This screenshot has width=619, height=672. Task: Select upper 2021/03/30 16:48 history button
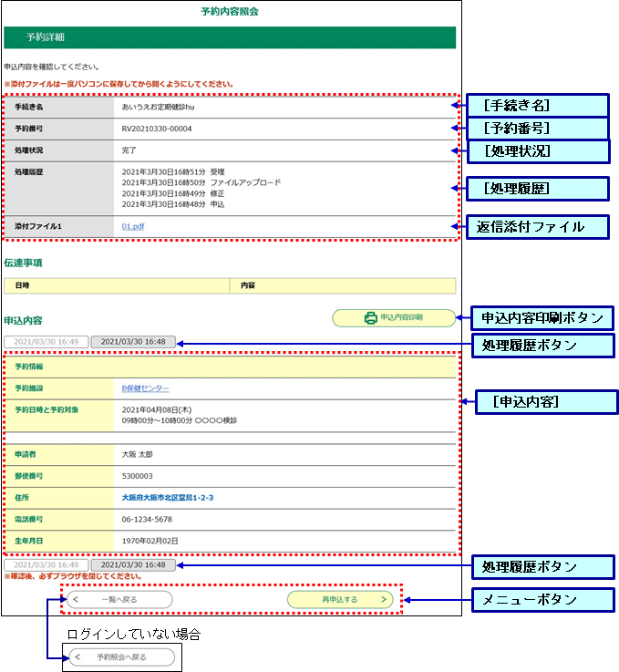[133, 342]
